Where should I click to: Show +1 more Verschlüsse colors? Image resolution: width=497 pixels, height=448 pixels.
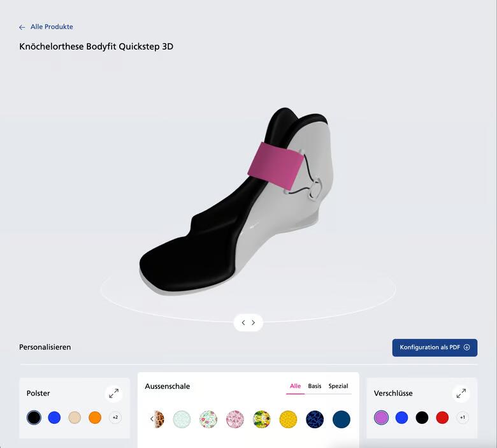pos(463,418)
